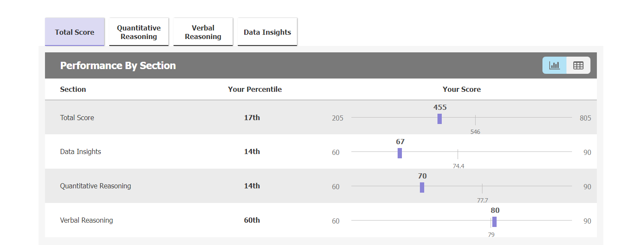Select the Verbal Reasoning row label
The height and width of the screenshot is (245, 644).
87,220
